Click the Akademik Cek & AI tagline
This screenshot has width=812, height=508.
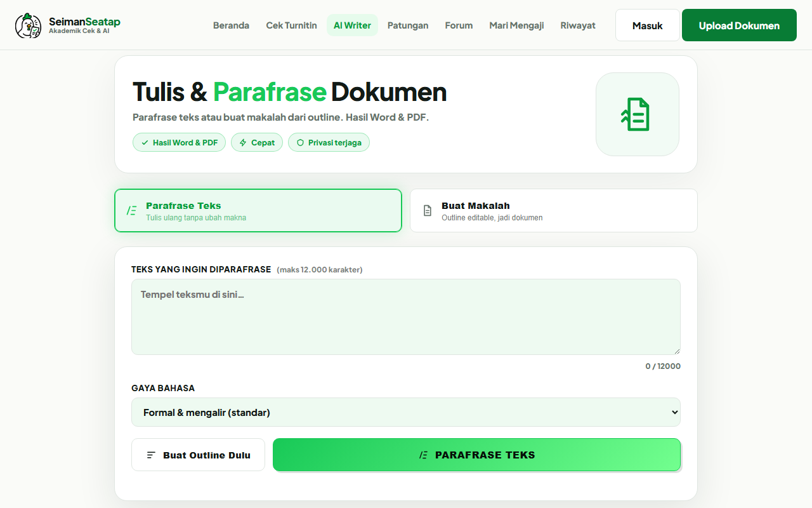[x=79, y=31]
